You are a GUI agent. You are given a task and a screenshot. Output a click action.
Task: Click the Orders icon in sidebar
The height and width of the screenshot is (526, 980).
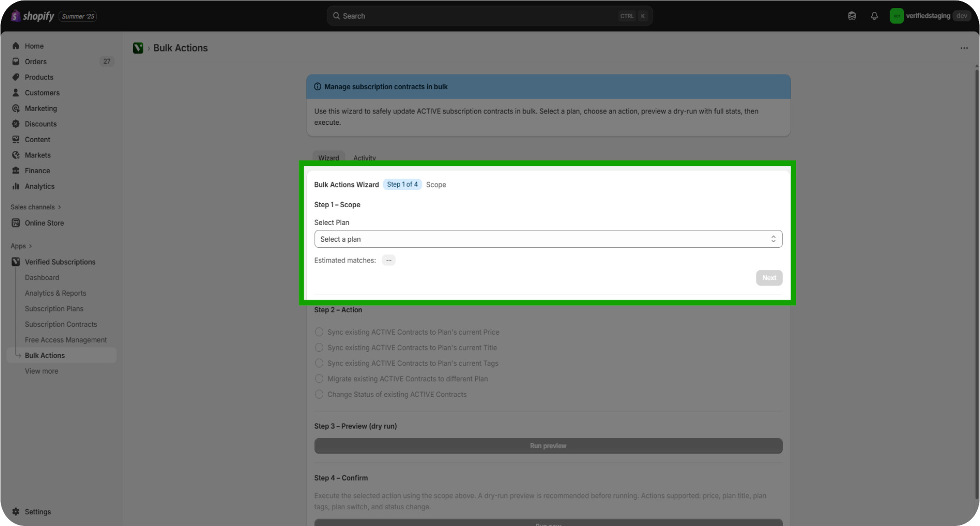16,62
